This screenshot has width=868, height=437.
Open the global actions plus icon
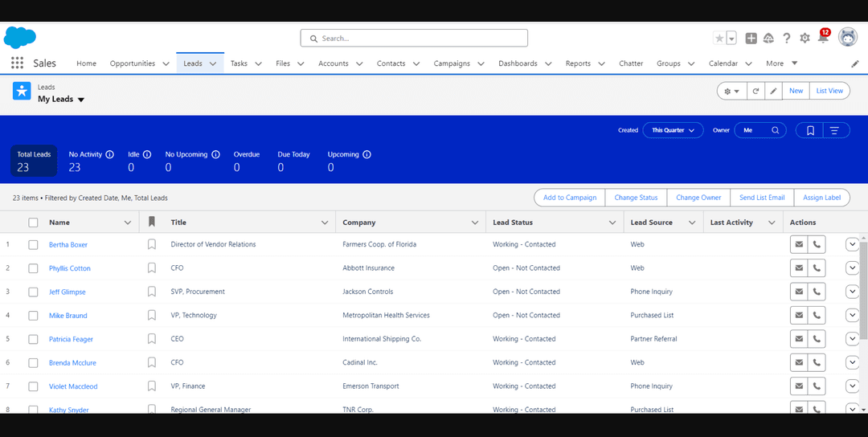(x=751, y=39)
